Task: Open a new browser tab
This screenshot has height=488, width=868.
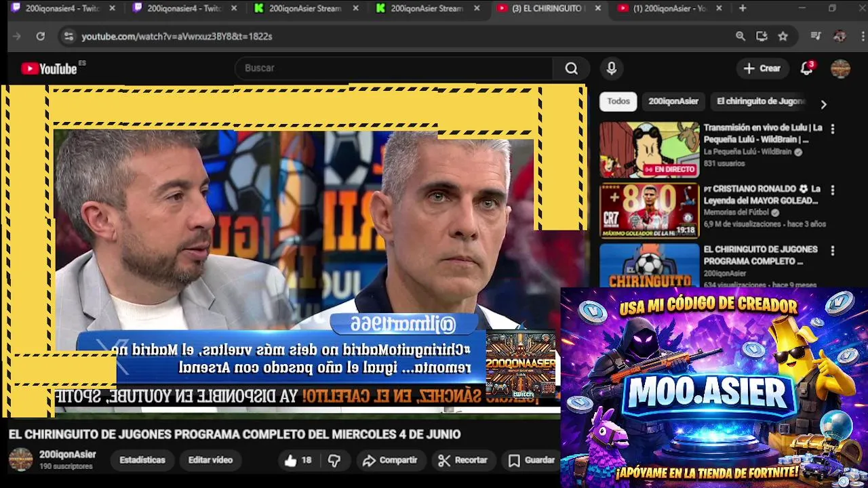Action: [743, 8]
